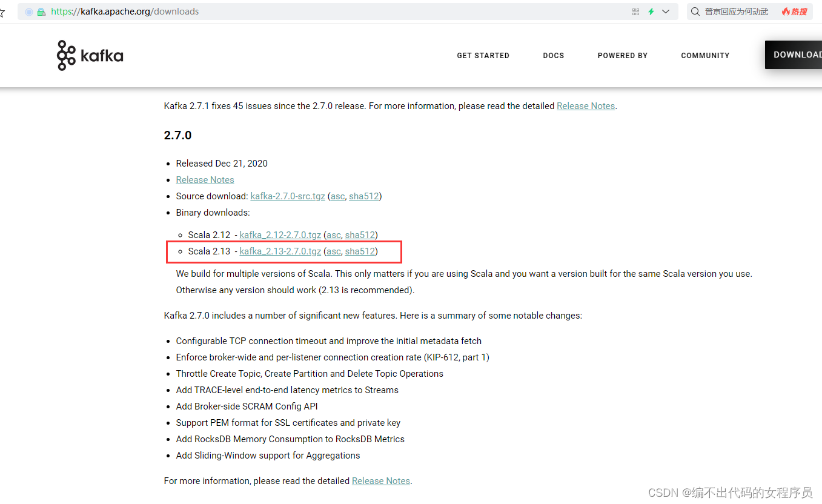The image size is (822, 504).
Task: Open sha512 link for source download
Action: pyautogui.click(x=364, y=196)
